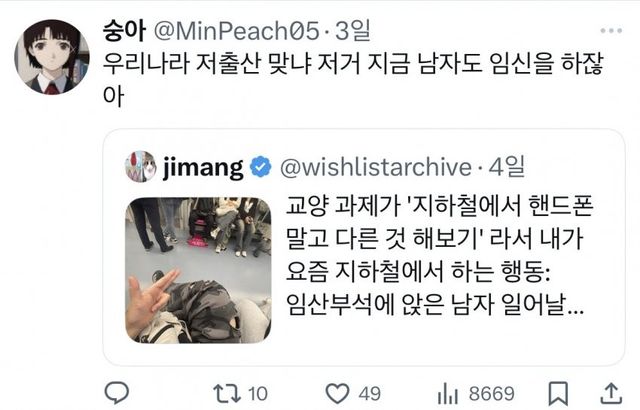Image resolution: width=640 pixels, height=410 pixels.
Task: Open the three-dot more options menu
Action: pyautogui.click(x=611, y=31)
